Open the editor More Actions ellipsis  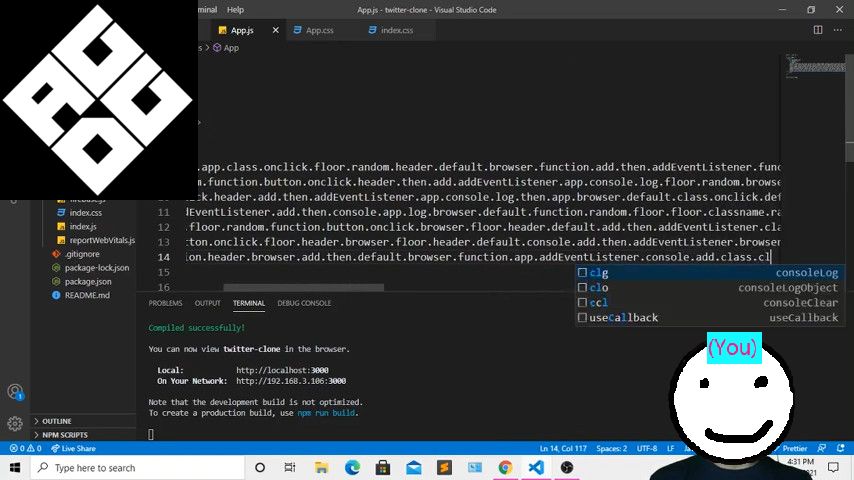(838, 30)
